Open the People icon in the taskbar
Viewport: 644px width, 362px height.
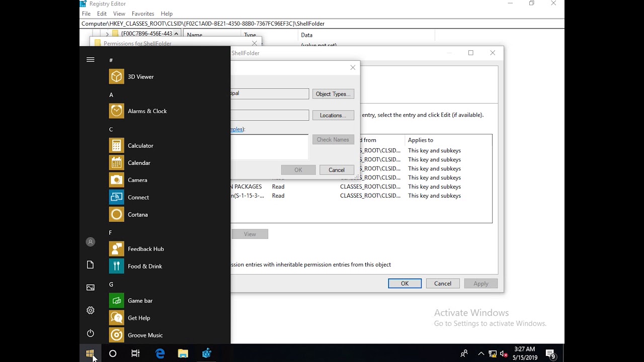coord(464,354)
